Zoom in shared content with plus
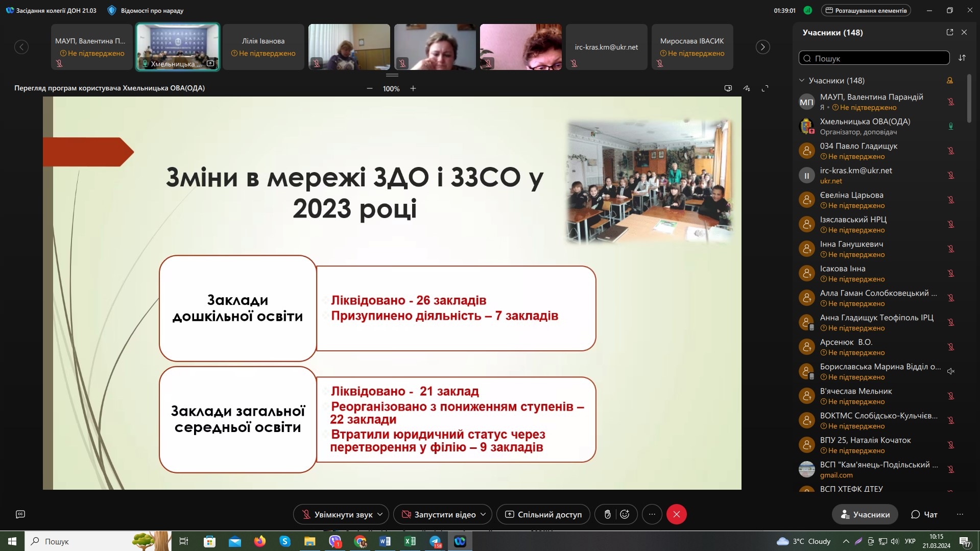 (x=413, y=88)
